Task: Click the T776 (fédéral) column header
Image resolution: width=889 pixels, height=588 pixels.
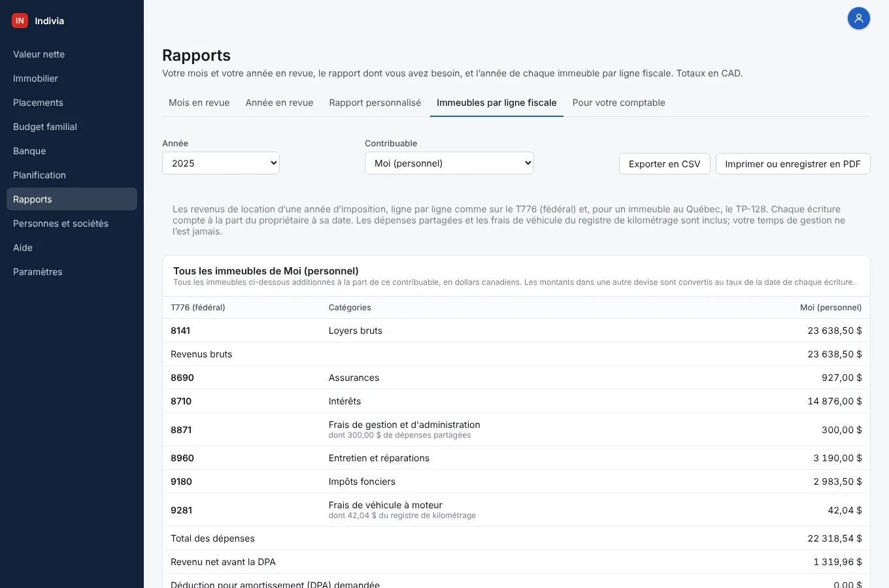Action: tap(198, 308)
